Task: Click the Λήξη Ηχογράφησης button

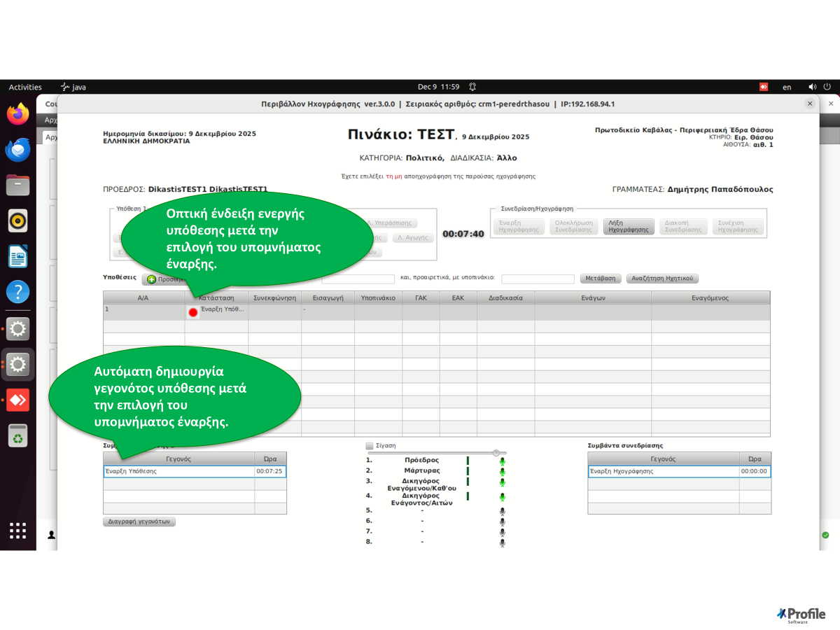Action: [629, 227]
